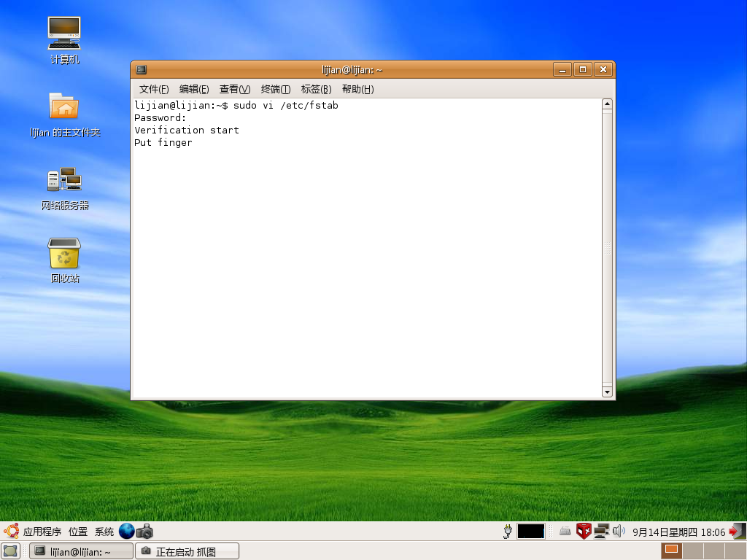Click terminal scrollbar up arrow
This screenshot has width=747, height=560.
pos(607,104)
